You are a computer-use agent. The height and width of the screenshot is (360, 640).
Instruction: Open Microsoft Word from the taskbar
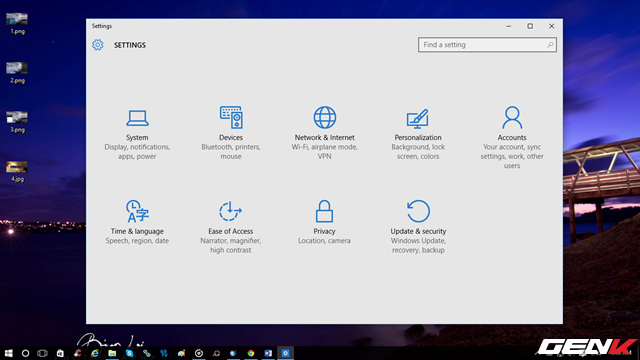[x=268, y=353]
